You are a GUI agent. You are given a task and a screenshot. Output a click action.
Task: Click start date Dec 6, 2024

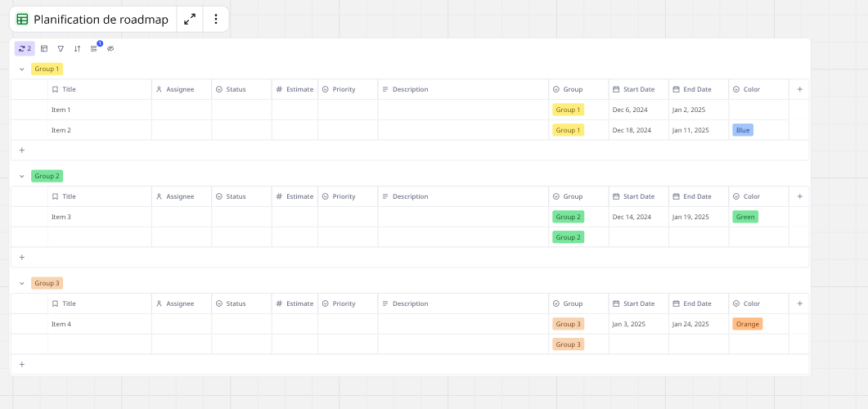click(x=630, y=110)
